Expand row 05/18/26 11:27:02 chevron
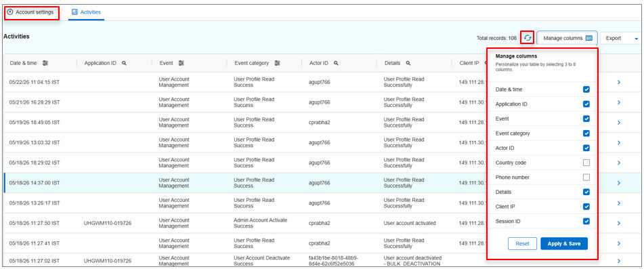This screenshot has width=644, height=269. pos(618,261)
